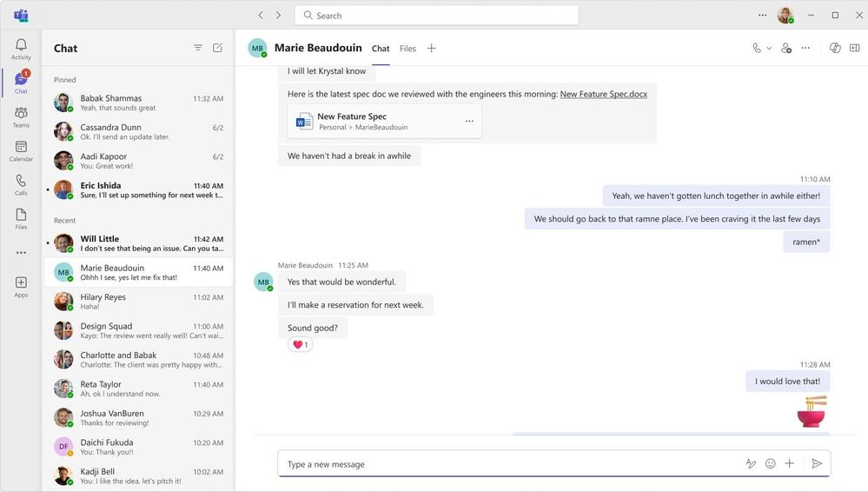Start an audio call with Marie
The height and width of the screenshot is (492, 868).
tap(757, 48)
